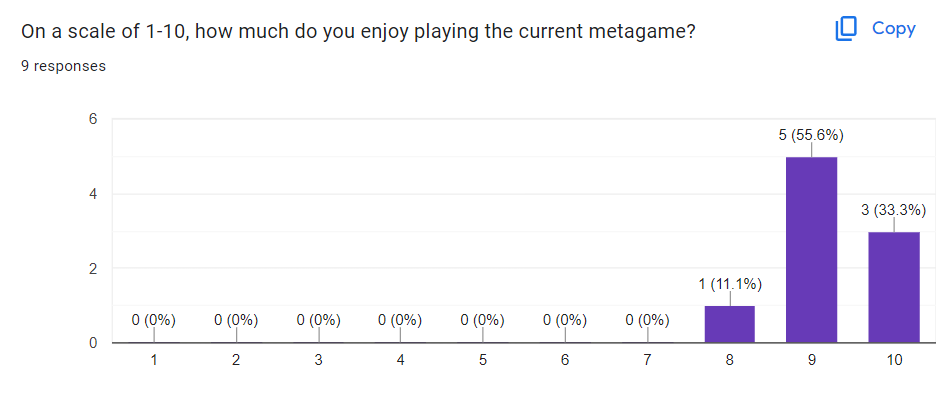Click the '1 (11.1%)' data label
Screen dimensions: 945x418
pos(729,284)
